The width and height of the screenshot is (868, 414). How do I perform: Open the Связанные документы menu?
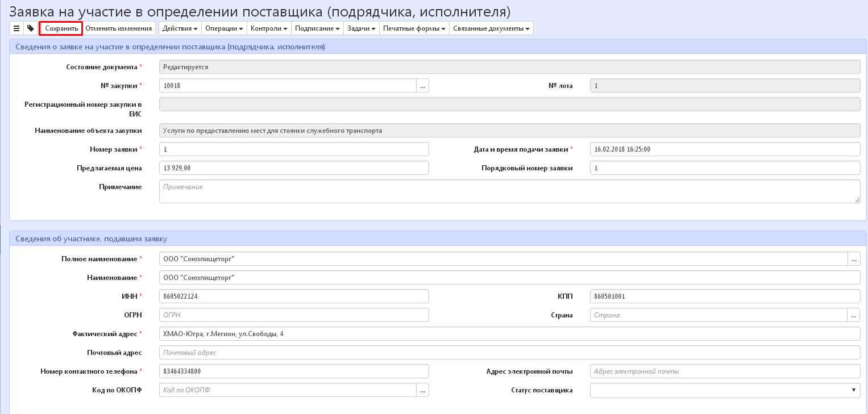point(491,28)
